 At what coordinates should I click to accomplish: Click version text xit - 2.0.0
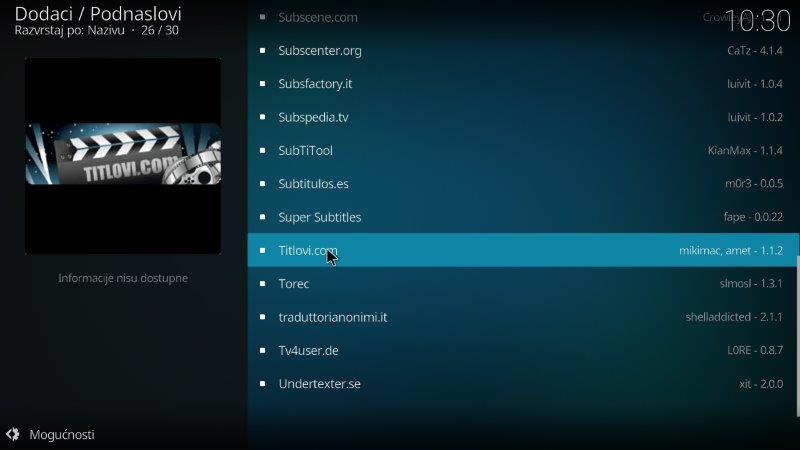point(761,384)
